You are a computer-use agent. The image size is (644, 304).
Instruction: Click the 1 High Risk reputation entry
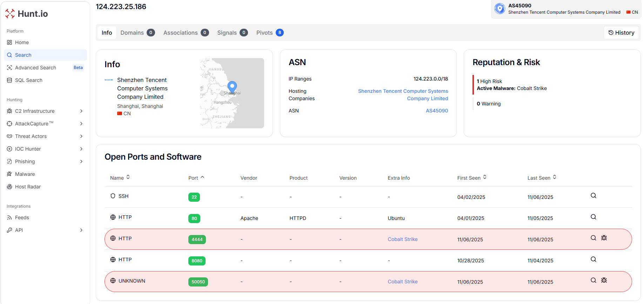click(489, 81)
